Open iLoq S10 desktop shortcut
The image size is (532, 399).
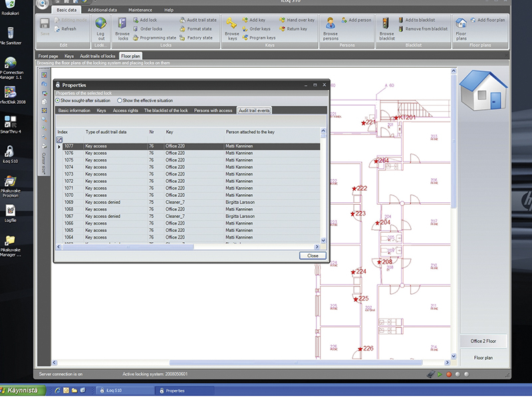tap(10, 154)
